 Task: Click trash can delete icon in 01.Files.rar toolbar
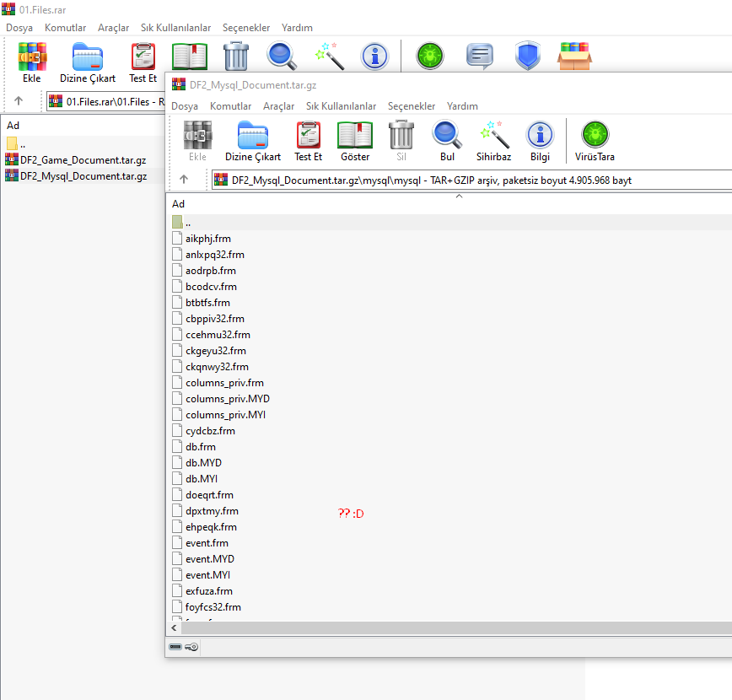tap(236, 56)
